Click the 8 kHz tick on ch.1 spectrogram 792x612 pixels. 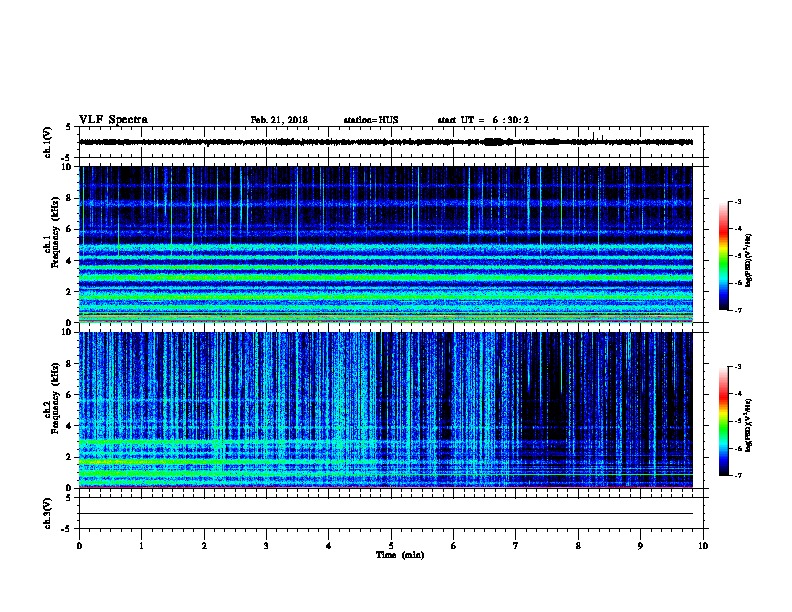tap(68, 198)
